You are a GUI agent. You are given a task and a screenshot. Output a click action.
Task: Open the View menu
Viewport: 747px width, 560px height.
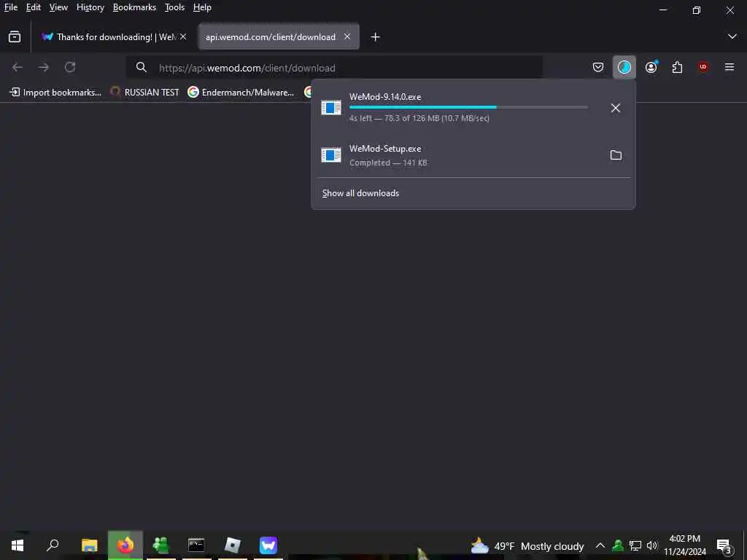(x=58, y=7)
